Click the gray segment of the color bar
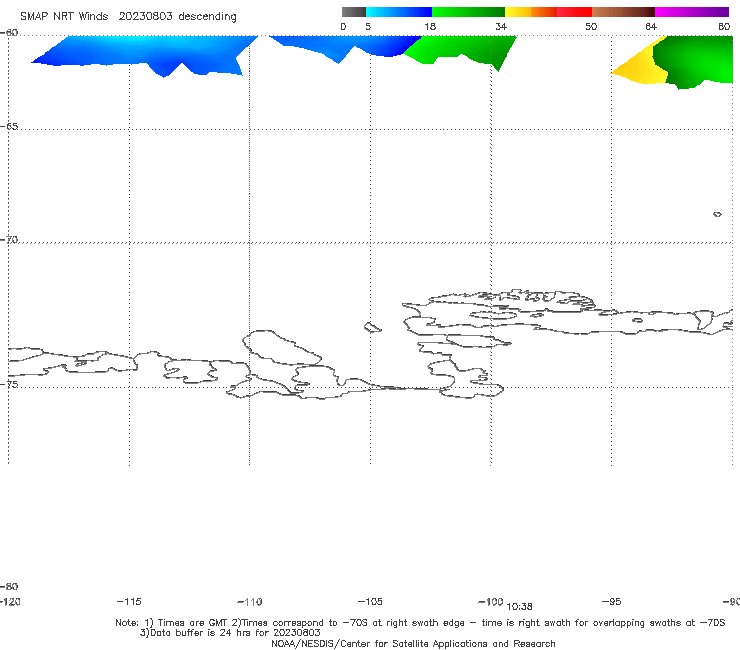 353,12
